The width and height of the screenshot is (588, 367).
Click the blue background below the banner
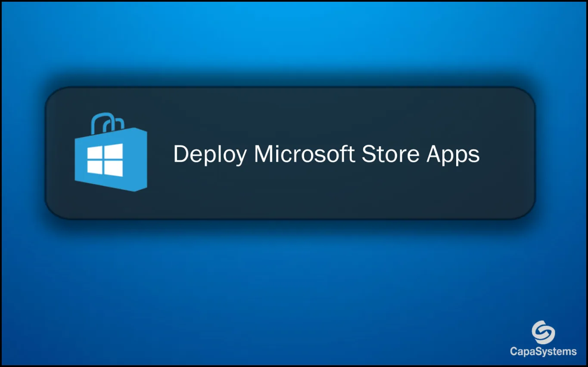(258, 293)
